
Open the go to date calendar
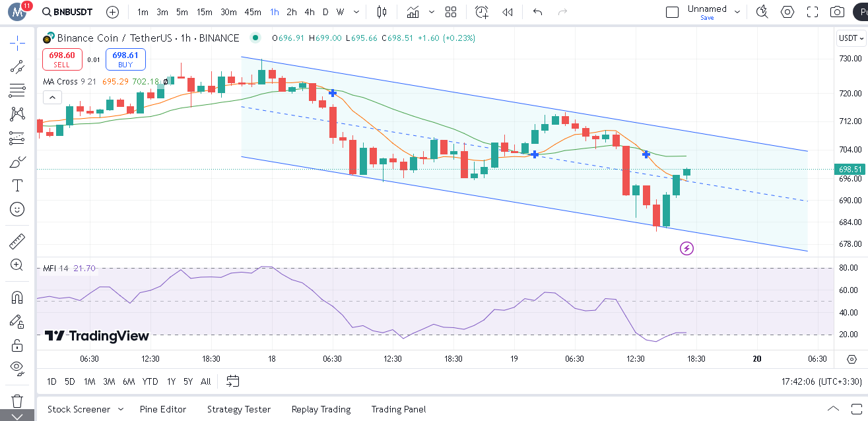click(232, 381)
